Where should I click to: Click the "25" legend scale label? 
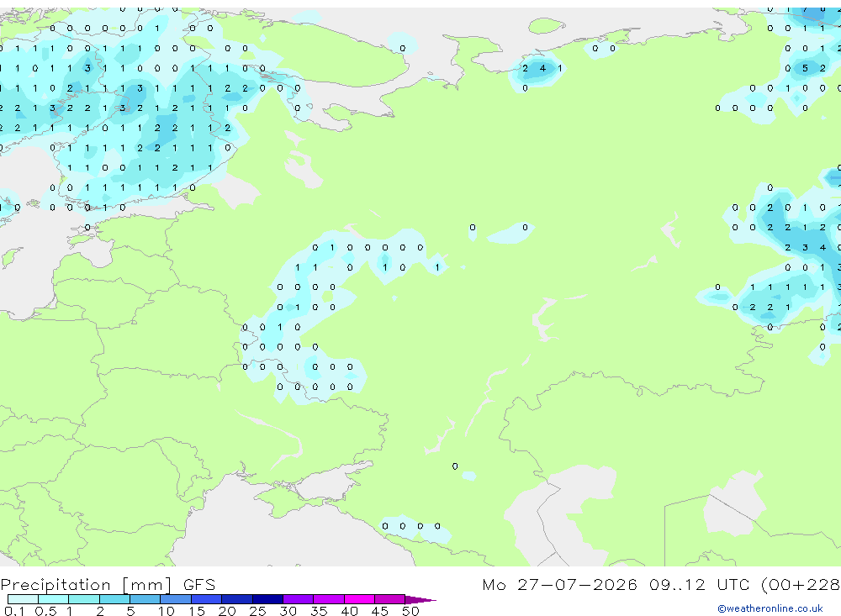click(x=257, y=611)
